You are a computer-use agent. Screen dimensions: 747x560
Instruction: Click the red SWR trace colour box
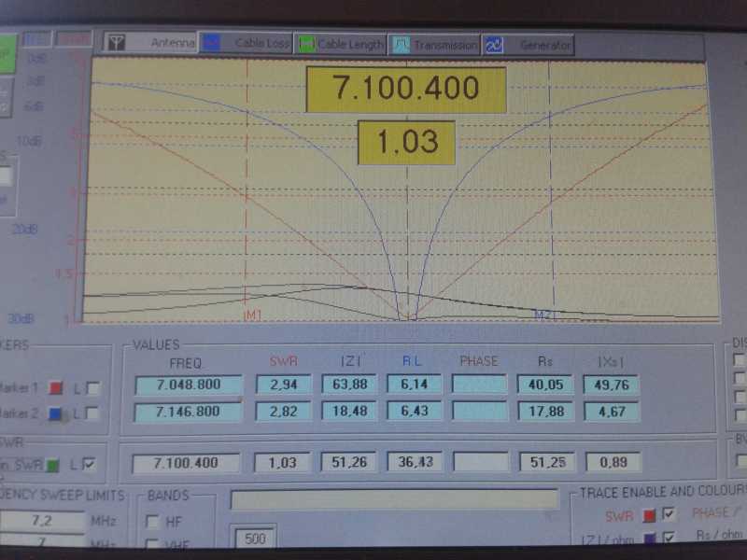pyautogui.click(x=649, y=514)
